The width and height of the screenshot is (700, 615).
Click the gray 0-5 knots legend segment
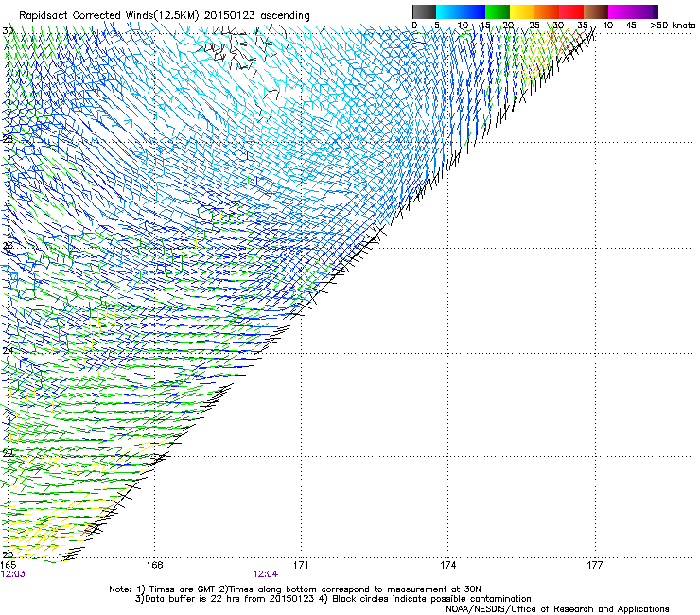pyautogui.click(x=424, y=11)
